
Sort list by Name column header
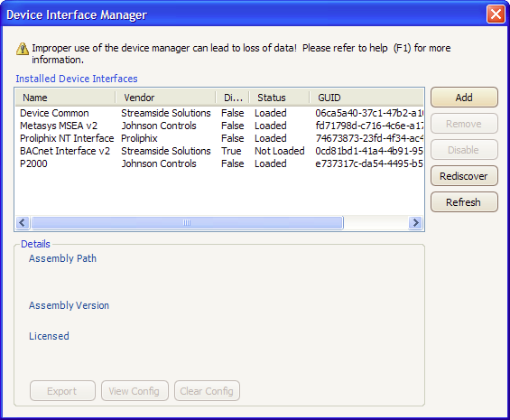65,98
